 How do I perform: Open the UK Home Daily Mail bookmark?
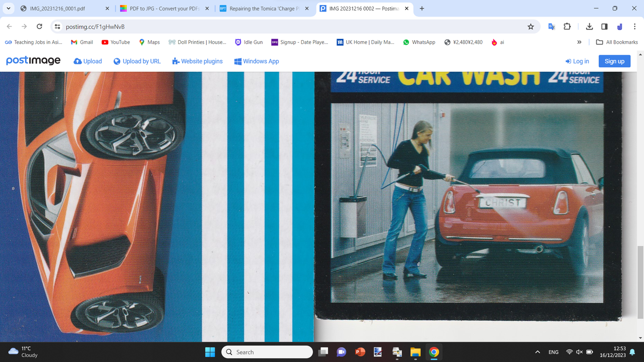click(365, 42)
